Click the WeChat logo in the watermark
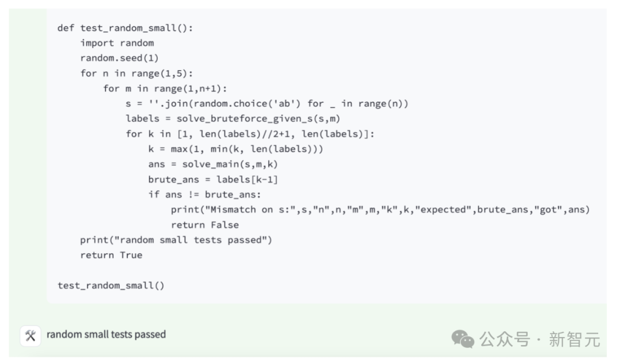Viewport: 620px width, 364px height. click(463, 339)
